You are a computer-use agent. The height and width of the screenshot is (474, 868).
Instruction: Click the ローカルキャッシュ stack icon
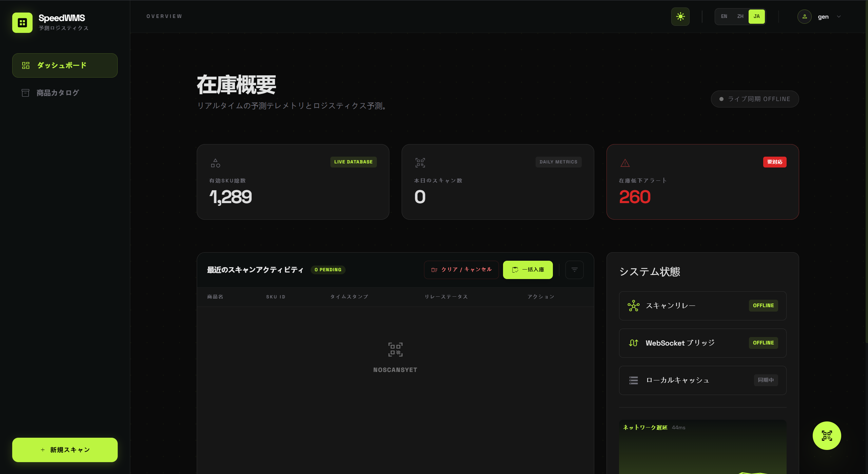coord(633,380)
